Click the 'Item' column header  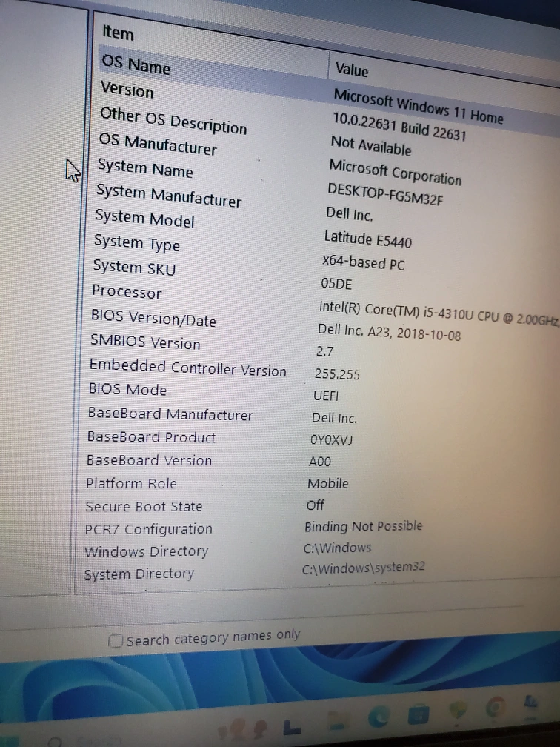pyautogui.click(x=118, y=33)
